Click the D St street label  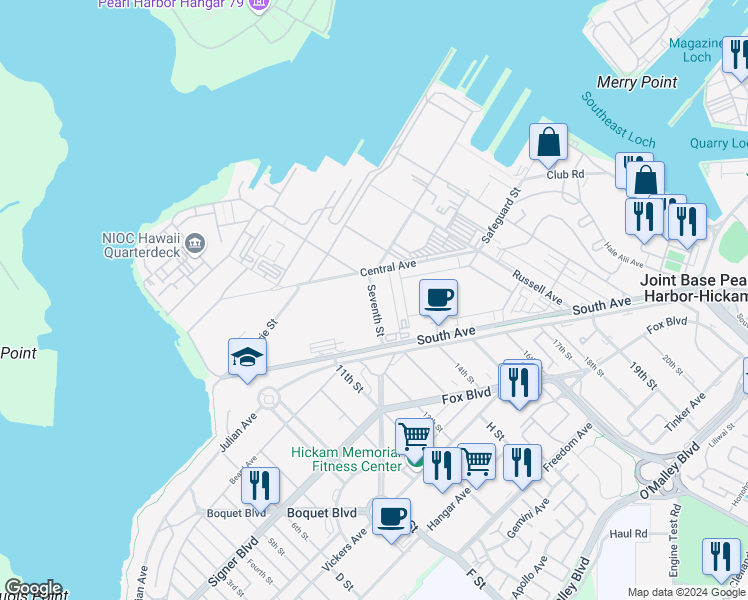344,582
